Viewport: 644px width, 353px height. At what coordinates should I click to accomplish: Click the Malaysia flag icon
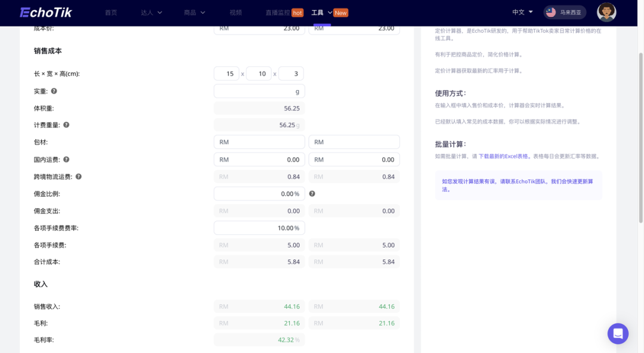click(551, 13)
